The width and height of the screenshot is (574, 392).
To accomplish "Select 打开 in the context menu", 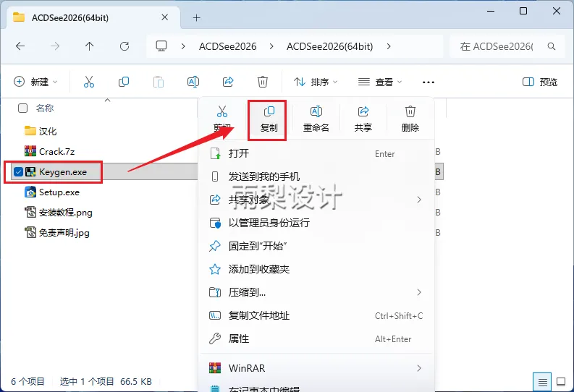I will (316, 153).
